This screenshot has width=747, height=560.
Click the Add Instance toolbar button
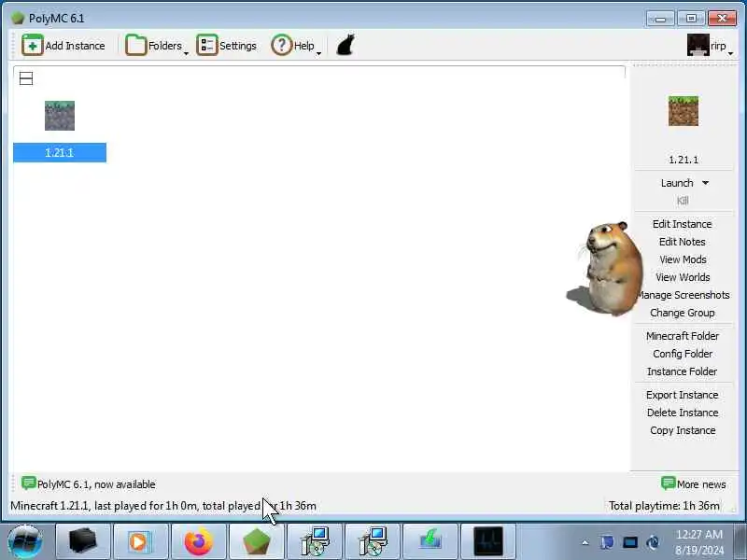[x=63, y=46]
